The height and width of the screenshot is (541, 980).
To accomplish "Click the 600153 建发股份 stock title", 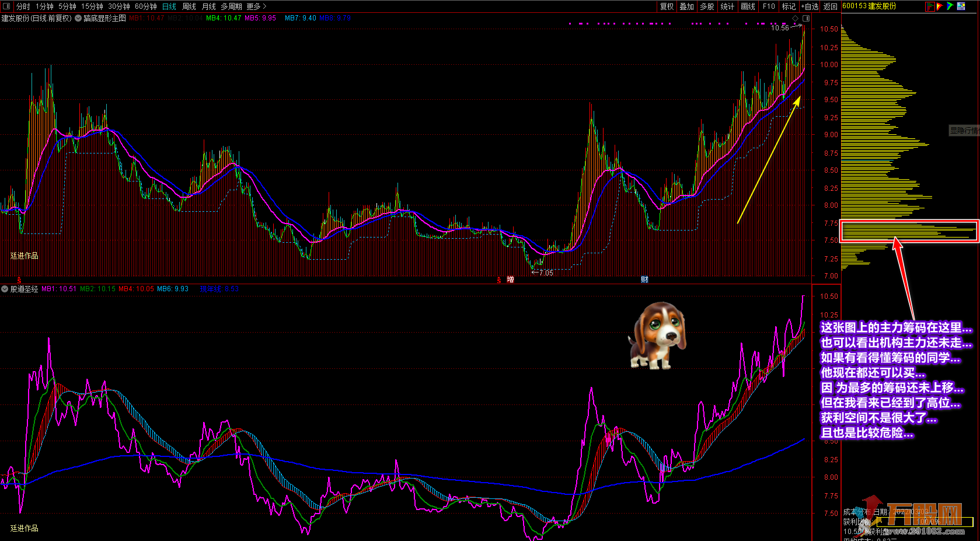I will click(869, 6).
